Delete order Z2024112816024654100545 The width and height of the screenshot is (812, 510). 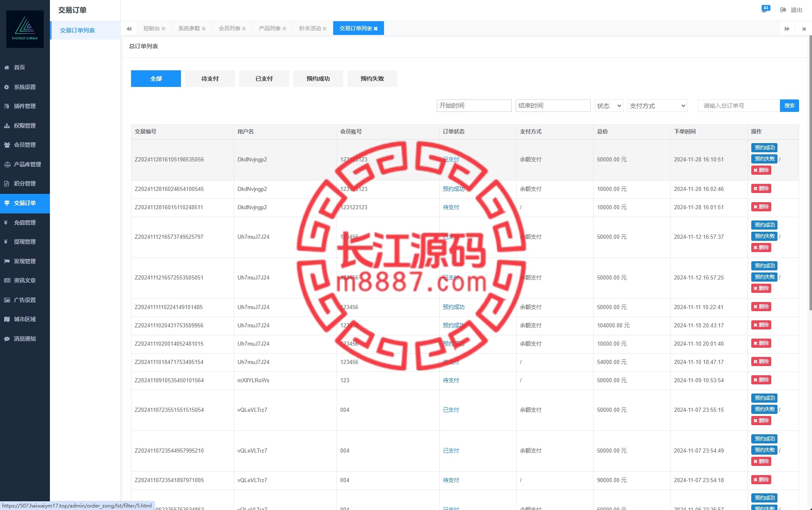(761, 188)
